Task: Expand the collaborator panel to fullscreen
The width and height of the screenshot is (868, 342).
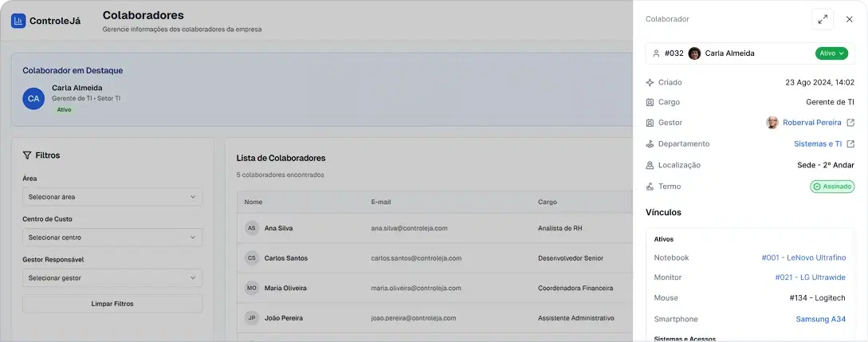Action: coord(823,19)
